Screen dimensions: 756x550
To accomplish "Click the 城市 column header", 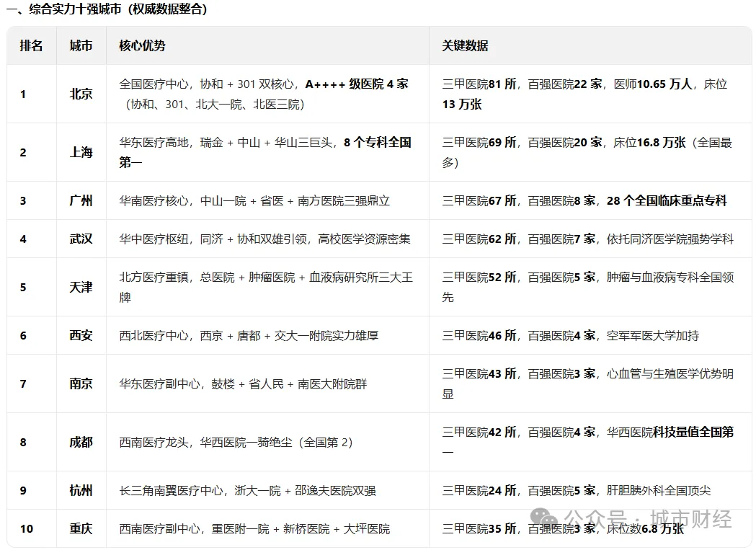I will coord(81,46).
